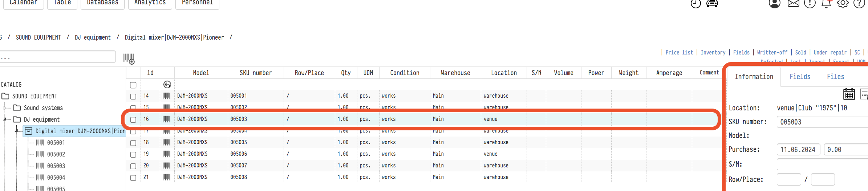Toggle the select-all checkbox in table header row
This screenshot has height=191, width=868.
[133, 85]
